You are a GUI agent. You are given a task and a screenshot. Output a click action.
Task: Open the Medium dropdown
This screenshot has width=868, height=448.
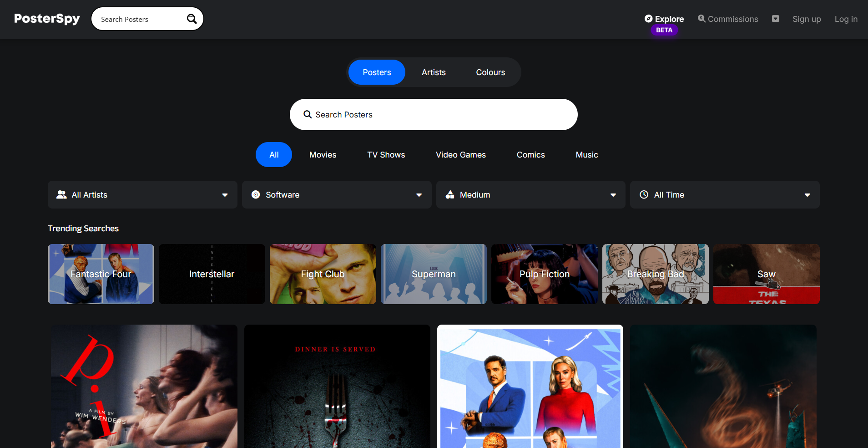(x=531, y=195)
